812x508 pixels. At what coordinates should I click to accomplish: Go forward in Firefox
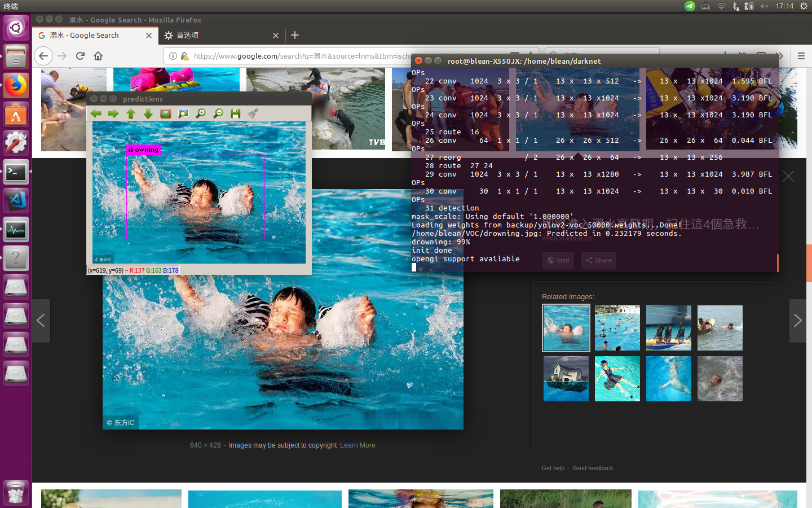(x=62, y=56)
